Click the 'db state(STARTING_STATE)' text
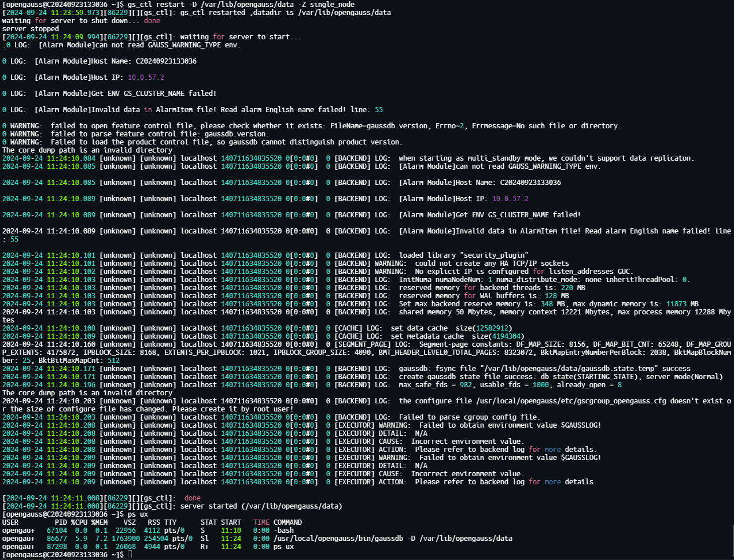 point(589,376)
